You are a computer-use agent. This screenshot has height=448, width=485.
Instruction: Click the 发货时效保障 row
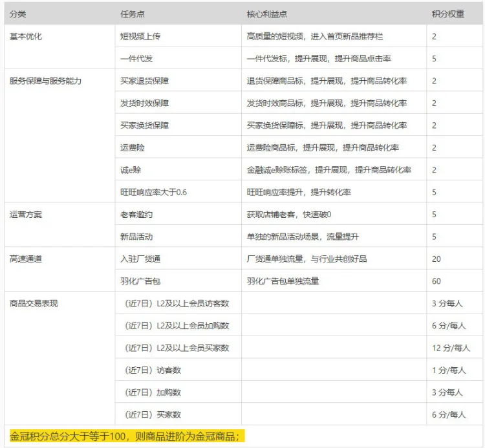[299, 103]
